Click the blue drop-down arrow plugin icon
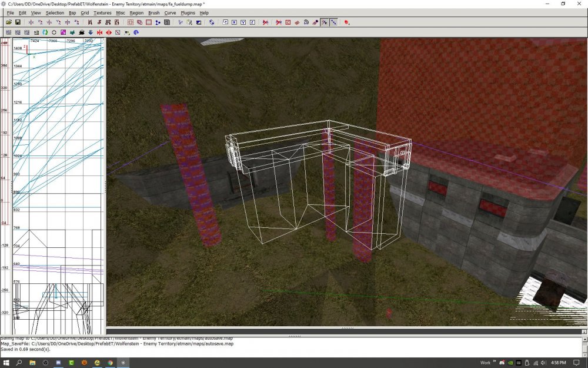Viewport: 588px width, 368px height. coord(91,32)
